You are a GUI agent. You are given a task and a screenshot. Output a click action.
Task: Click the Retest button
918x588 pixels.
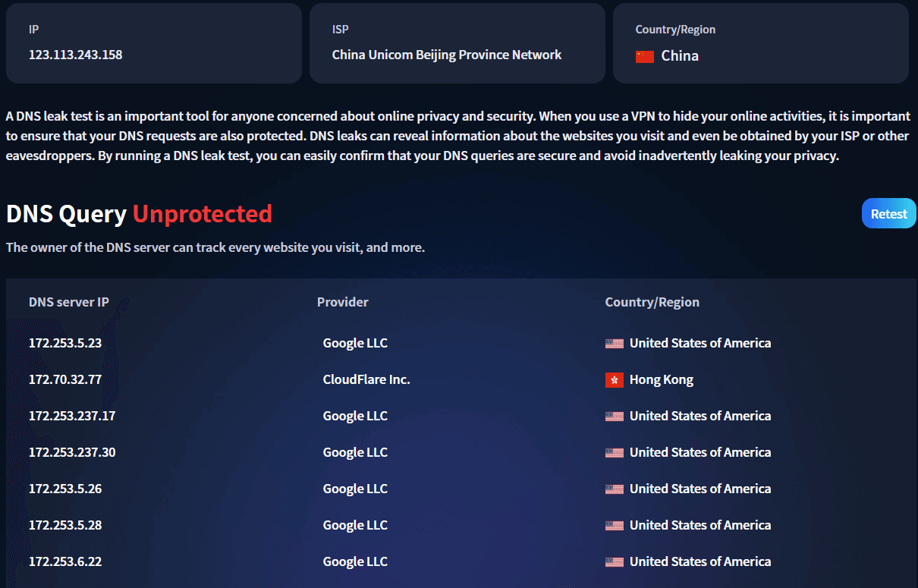pos(888,214)
